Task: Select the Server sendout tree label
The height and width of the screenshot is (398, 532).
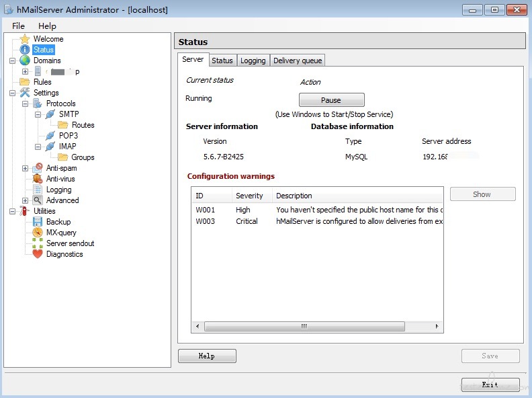Action: coord(71,243)
